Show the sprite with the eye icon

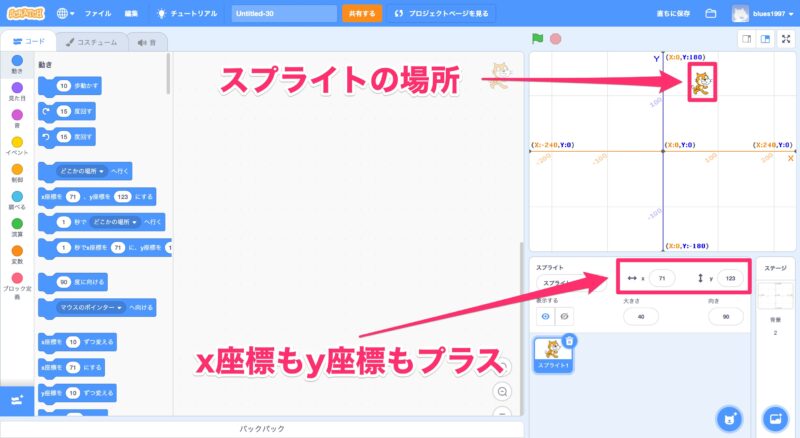(x=545, y=316)
